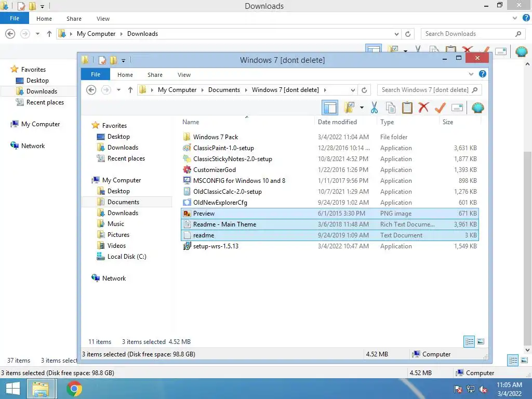This screenshot has width=532, height=399.
Task: Click the Rename icon in front window toolbar
Action: tap(457, 108)
